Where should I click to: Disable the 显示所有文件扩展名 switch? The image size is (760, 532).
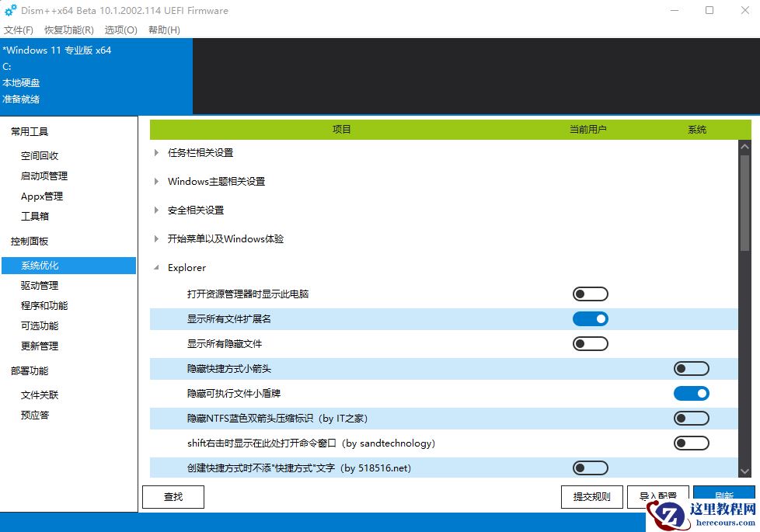click(590, 318)
